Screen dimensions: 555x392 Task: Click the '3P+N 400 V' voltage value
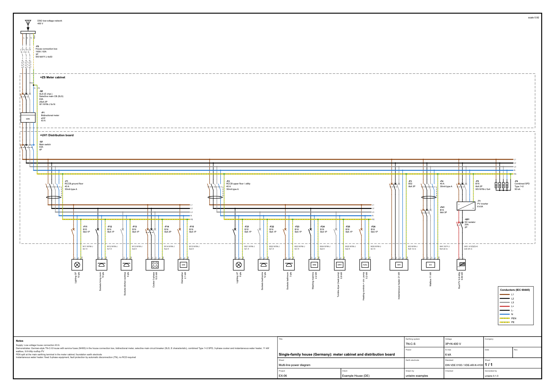453,344
